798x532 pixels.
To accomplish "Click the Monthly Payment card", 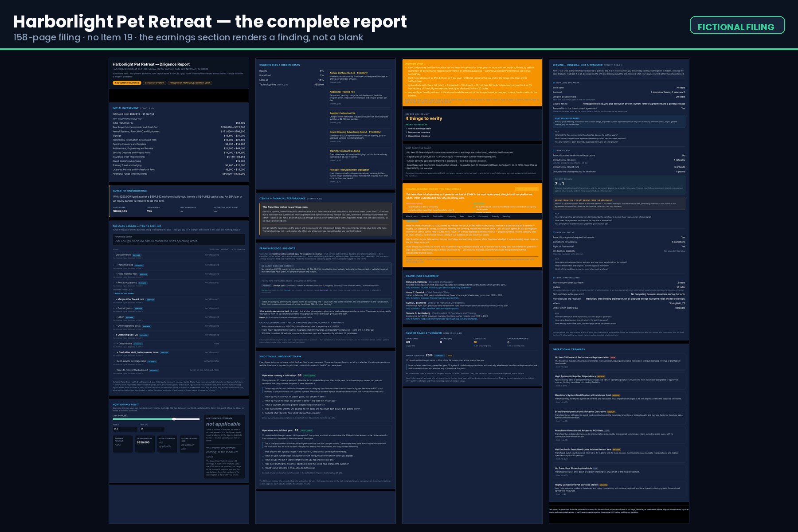I will pyautogui.click(x=123, y=444).
